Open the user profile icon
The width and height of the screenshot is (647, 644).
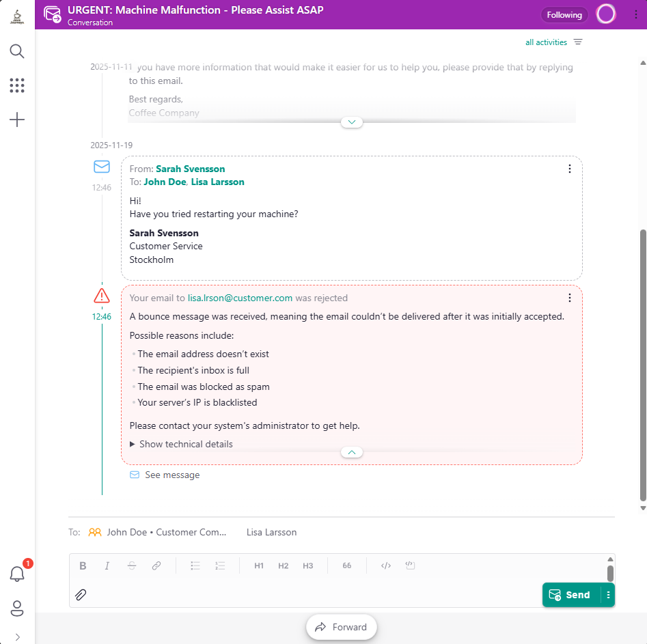[x=17, y=608]
